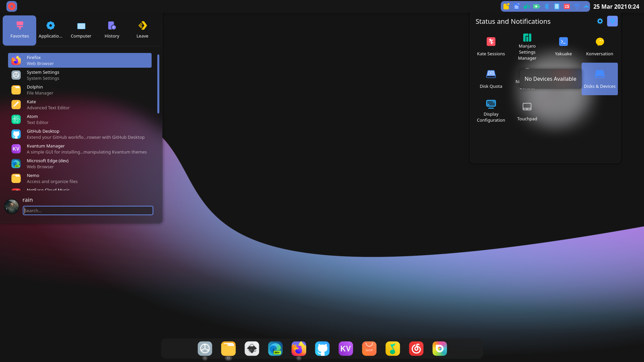Open the orange SHOP dock icon
The image size is (644, 362).
[369, 349]
